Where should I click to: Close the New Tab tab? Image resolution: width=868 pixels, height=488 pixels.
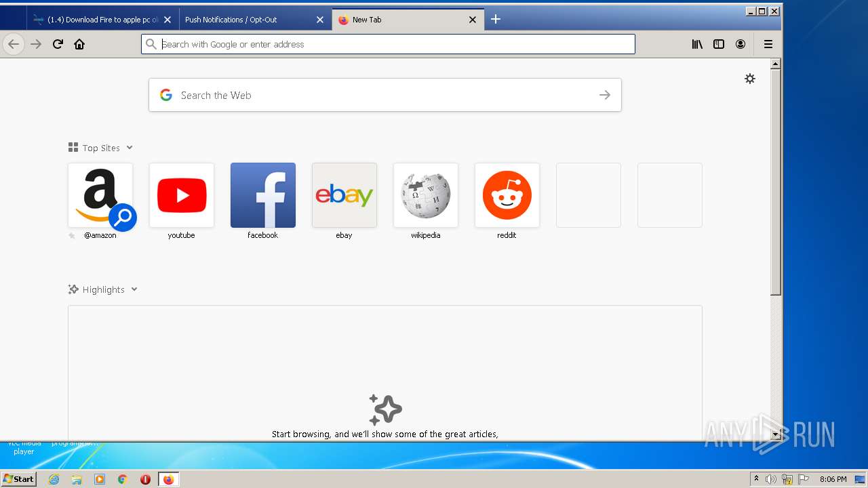click(473, 20)
